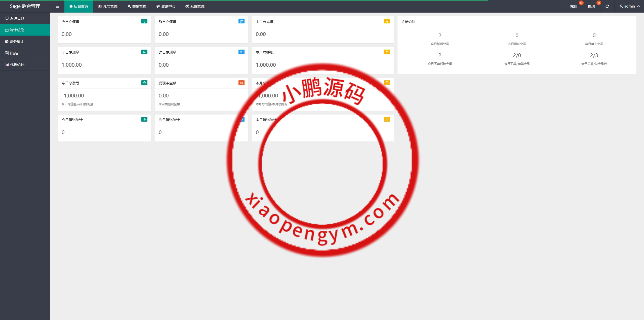The image size is (644, 320).
Task: Click the yellow 月 badge on 本月总充值 card
Action: [x=387, y=21]
